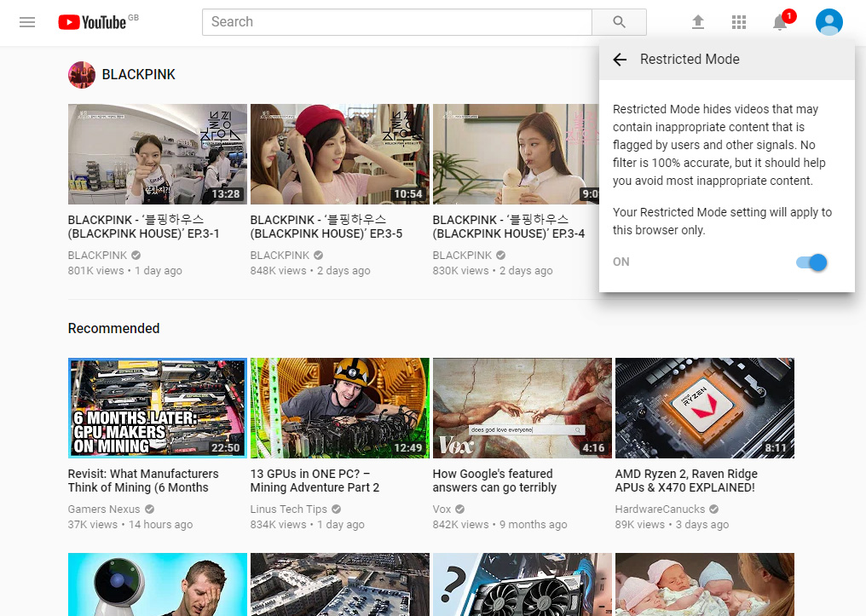This screenshot has width=866, height=616.
Task: Open the newborn babies thumbnail
Action: (705, 584)
